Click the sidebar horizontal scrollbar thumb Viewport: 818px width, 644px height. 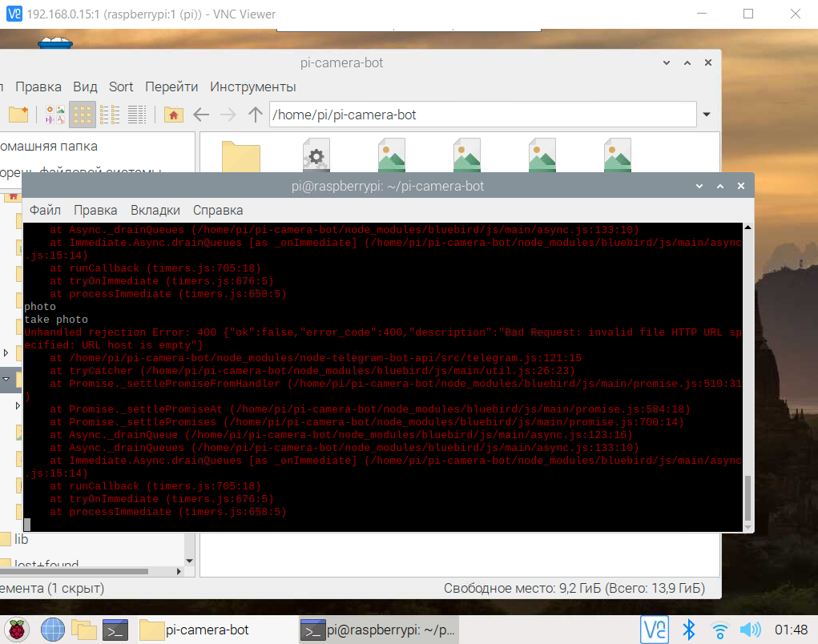74,572
